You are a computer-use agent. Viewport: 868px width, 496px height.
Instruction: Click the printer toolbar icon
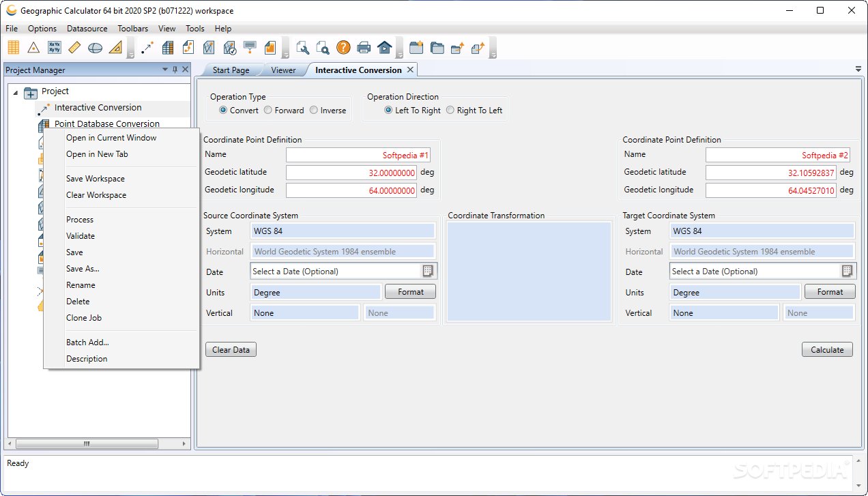[x=364, y=47]
